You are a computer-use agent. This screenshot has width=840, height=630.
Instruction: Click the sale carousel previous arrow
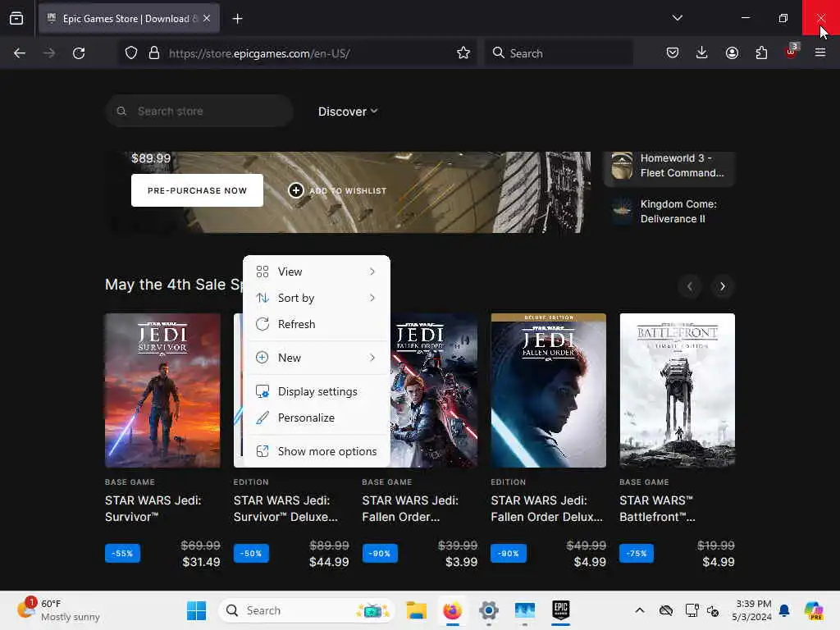tap(689, 286)
